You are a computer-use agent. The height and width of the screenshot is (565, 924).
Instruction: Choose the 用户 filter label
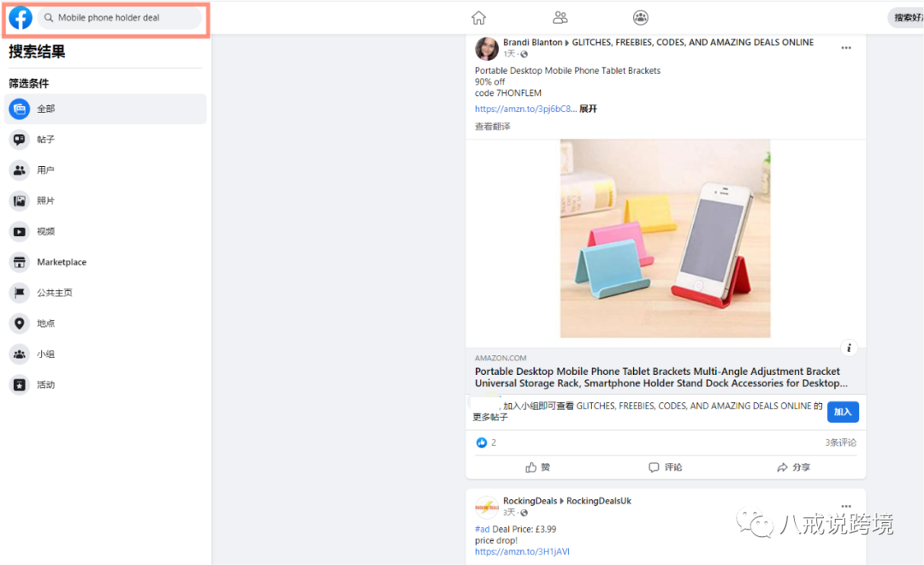[x=46, y=169]
